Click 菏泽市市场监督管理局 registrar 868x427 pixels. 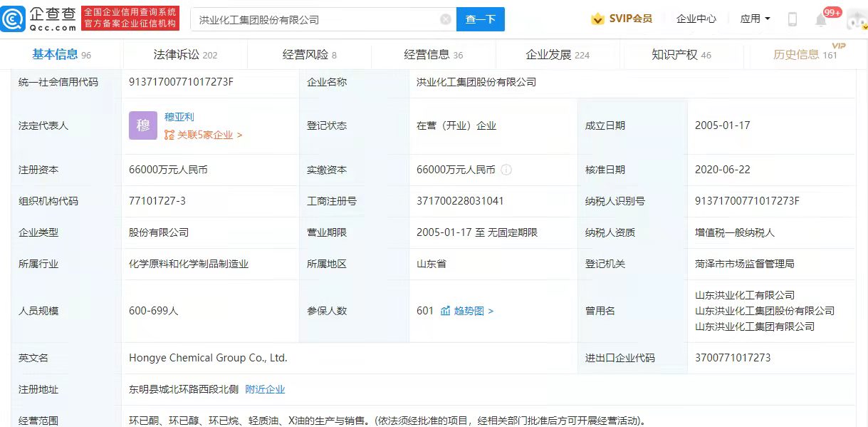pyautogui.click(x=745, y=264)
